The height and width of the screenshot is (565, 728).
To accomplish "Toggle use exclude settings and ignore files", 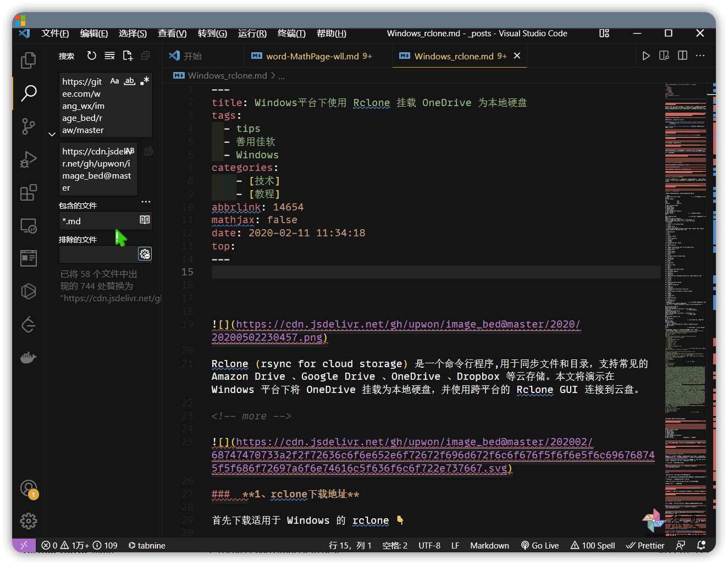I will coord(145,254).
